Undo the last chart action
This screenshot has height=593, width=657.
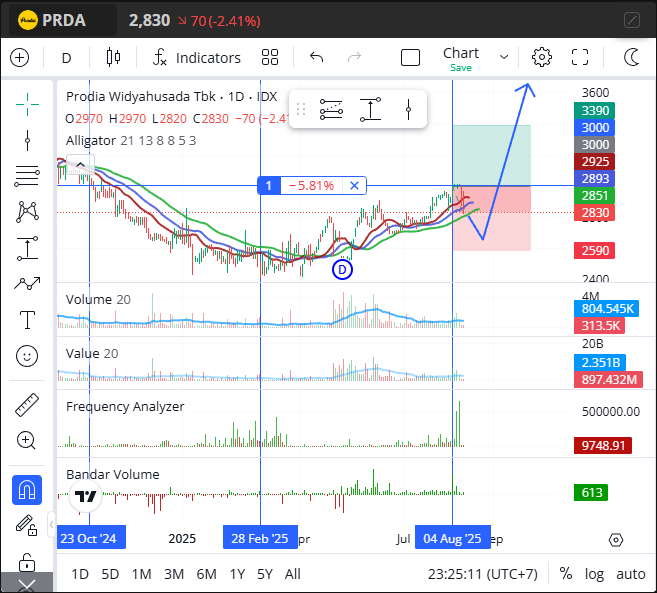click(x=317, y=57)
